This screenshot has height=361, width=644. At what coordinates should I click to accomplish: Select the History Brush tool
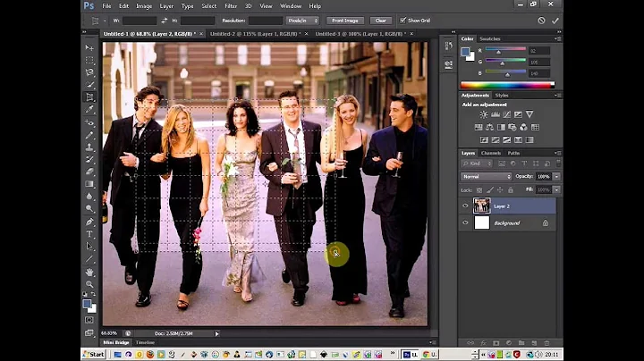tap(89, 159)
